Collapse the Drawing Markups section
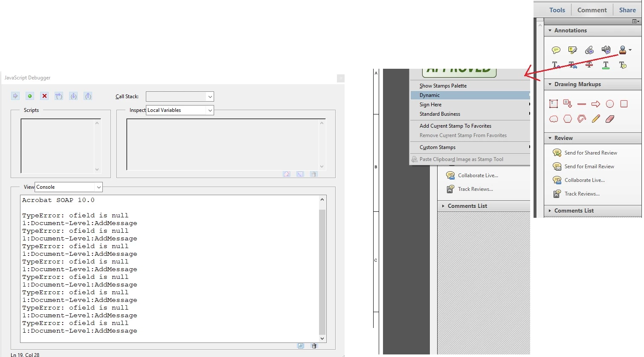Viewport: 644px width, 357px height. [x=550, y=85]
